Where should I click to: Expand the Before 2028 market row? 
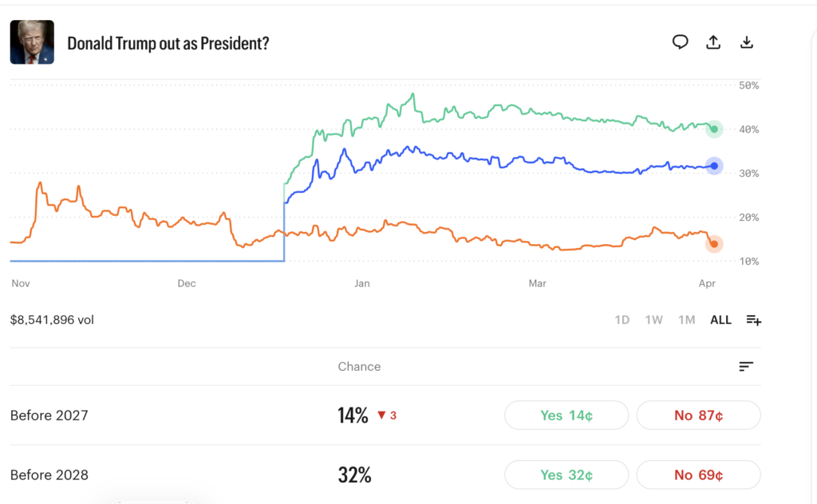pos(49,475)
